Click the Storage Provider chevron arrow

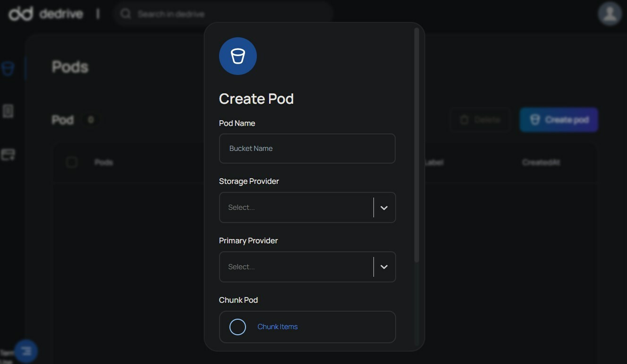384,208
